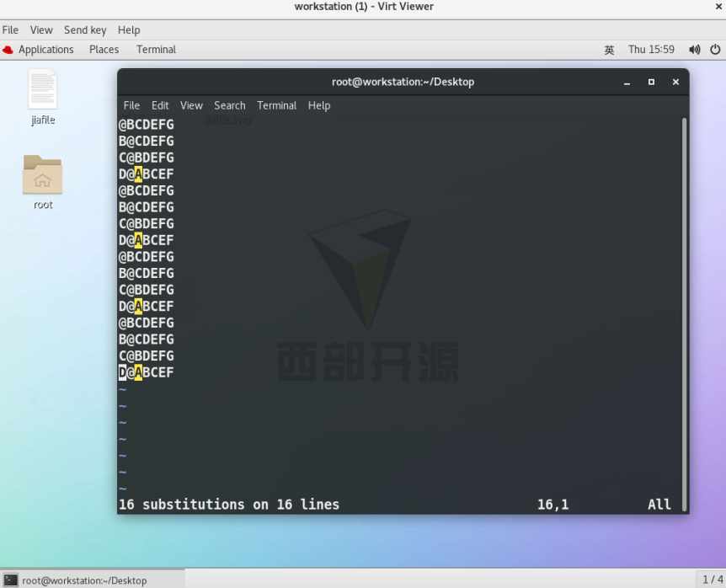Minimize the root@workstation terminal window

pos(627,83)
